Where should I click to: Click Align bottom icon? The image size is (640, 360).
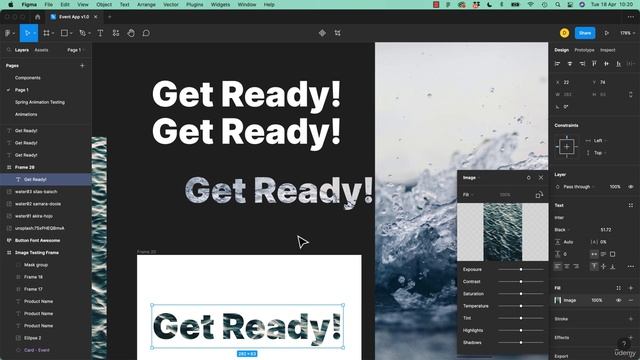point(619,64)
